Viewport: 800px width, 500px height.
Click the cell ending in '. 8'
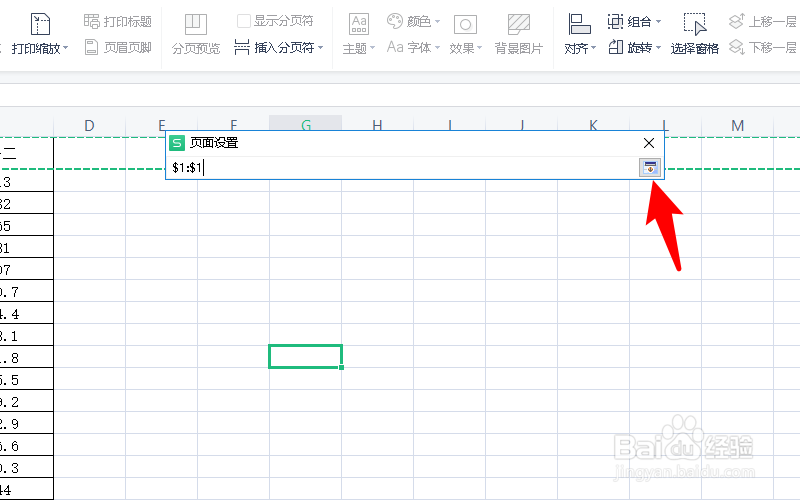pos(27,357)
